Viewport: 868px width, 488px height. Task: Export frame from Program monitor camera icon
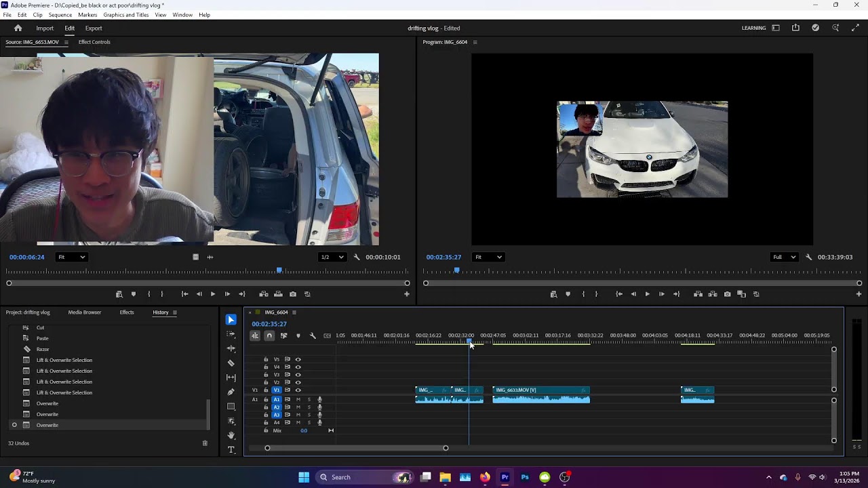pos(727,294)
